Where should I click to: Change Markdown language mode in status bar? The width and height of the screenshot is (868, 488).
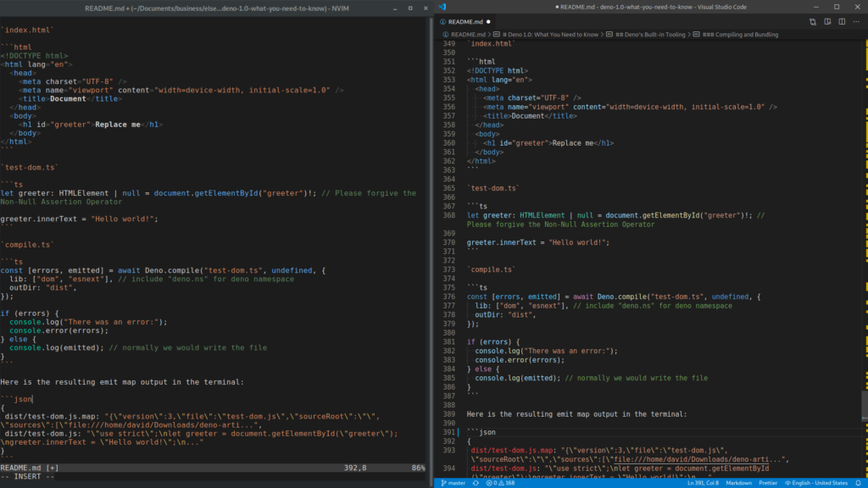tap(738, 483)
